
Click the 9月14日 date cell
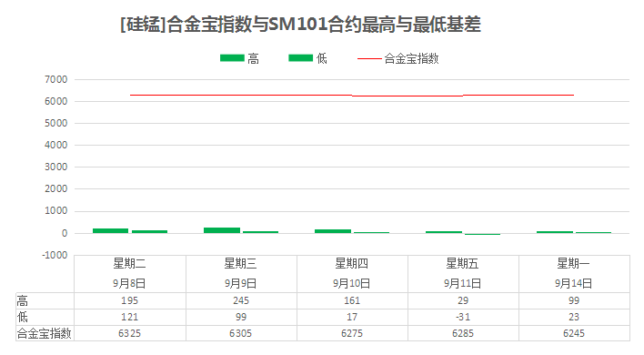click(573, 283)
